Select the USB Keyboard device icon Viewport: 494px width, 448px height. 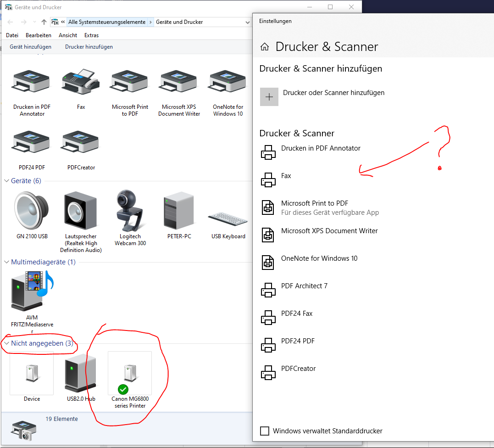pyautogui.click(x=228, y=219)
